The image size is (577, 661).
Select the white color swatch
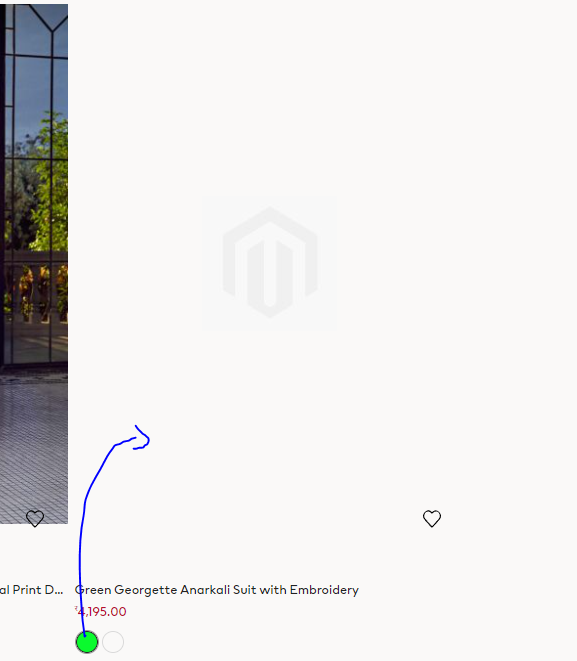pyautogui.click(x=113, y=642)
